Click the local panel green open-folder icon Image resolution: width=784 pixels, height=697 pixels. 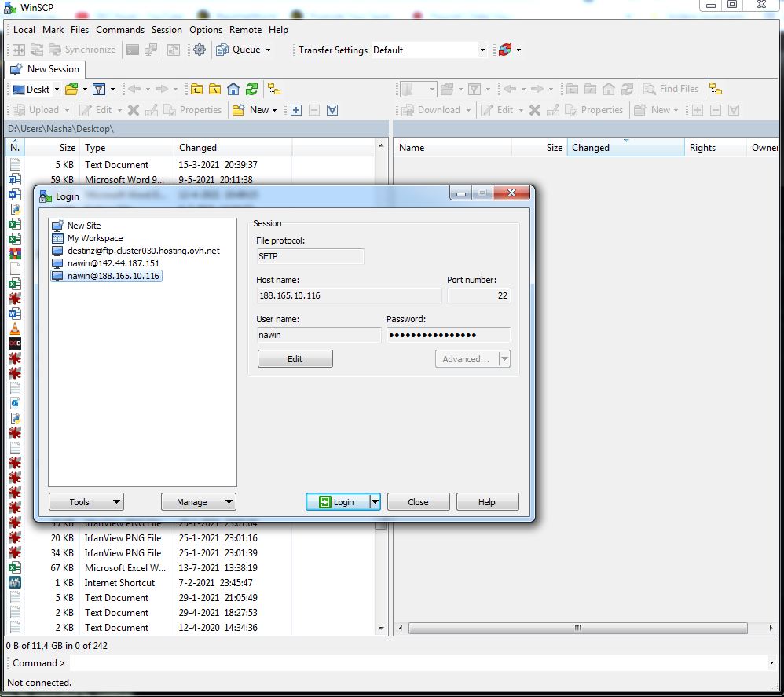tap(71, 90)
